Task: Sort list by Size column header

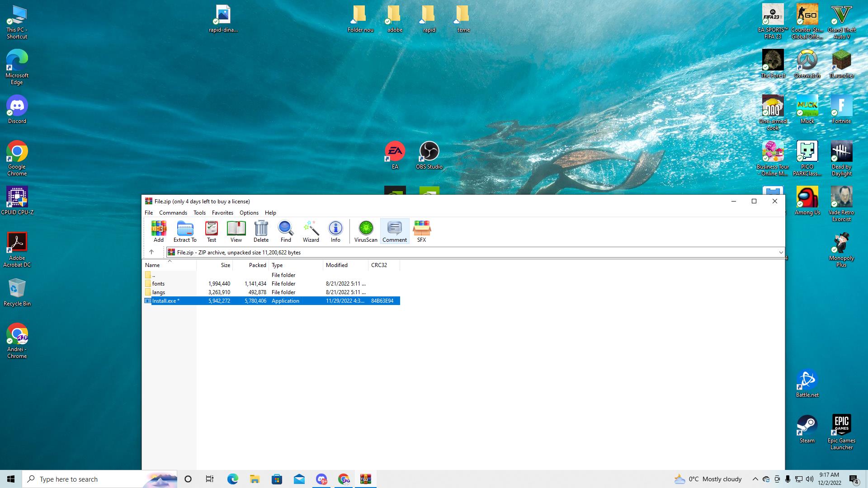Action: click(225, 265)
